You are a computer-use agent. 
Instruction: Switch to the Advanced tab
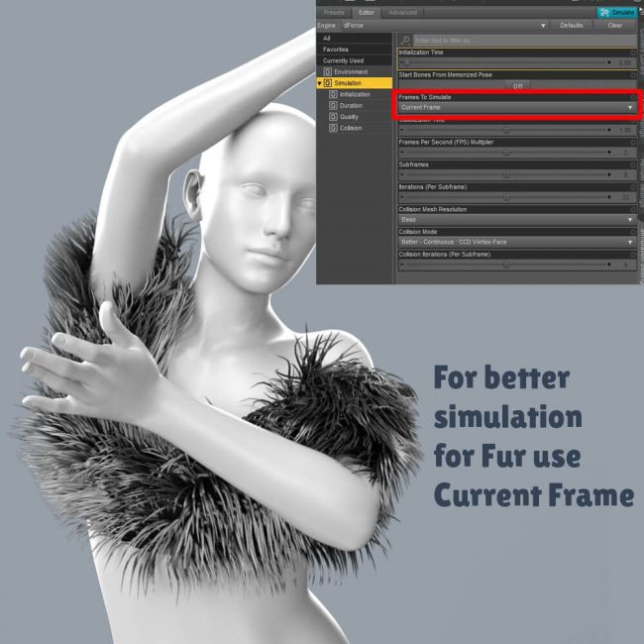click(x=402, y=12)
